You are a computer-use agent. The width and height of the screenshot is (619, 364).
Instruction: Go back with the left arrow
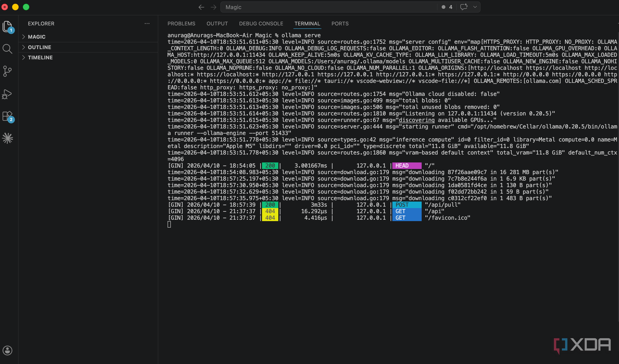[202, 7]
